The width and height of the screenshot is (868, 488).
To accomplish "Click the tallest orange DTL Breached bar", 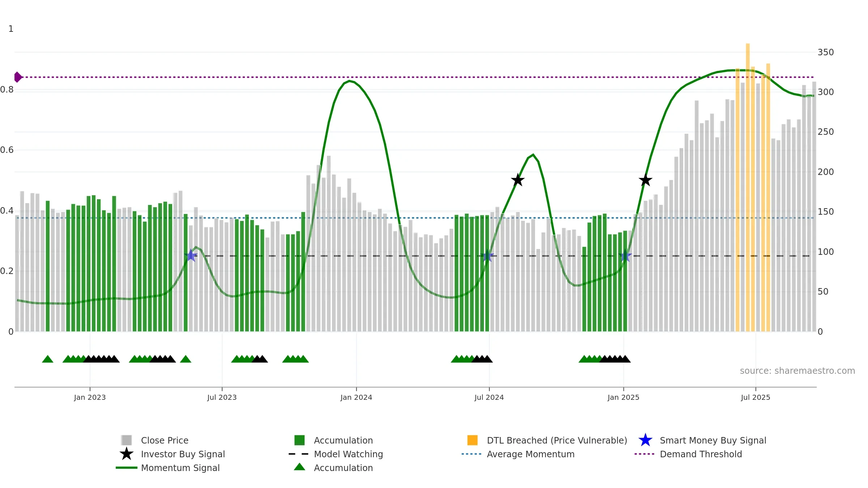I will (x=748, y=187).
